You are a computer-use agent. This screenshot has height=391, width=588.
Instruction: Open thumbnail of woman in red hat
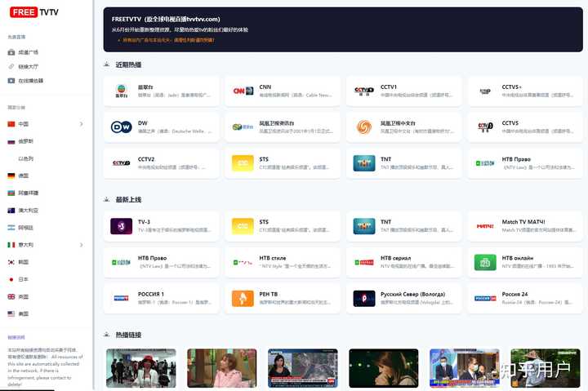pyautogui.click(x=141, y=368)
